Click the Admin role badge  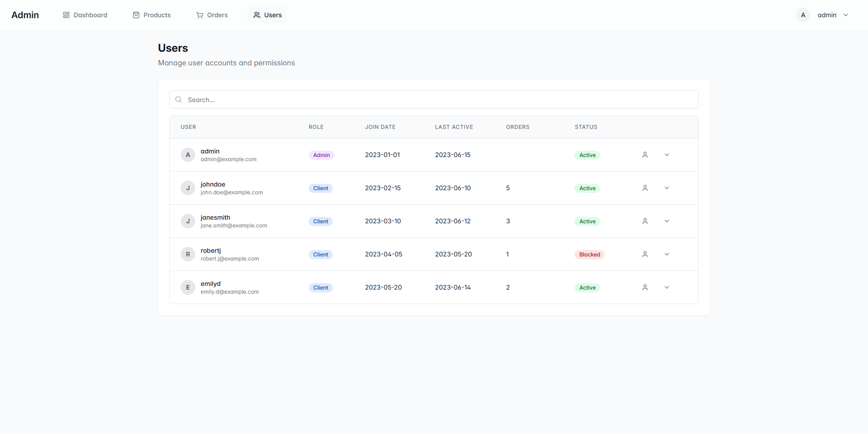(x=321, y=155)
